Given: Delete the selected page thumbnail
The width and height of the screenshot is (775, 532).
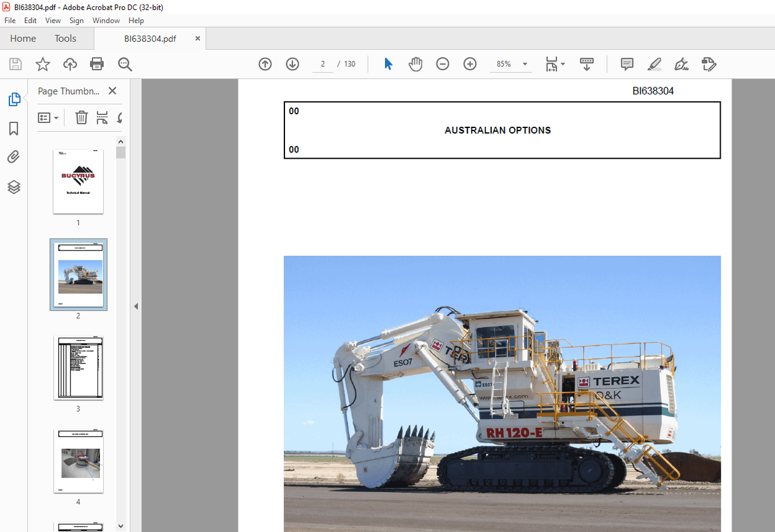Looking at the screenshot, I should tap(81, 117).
